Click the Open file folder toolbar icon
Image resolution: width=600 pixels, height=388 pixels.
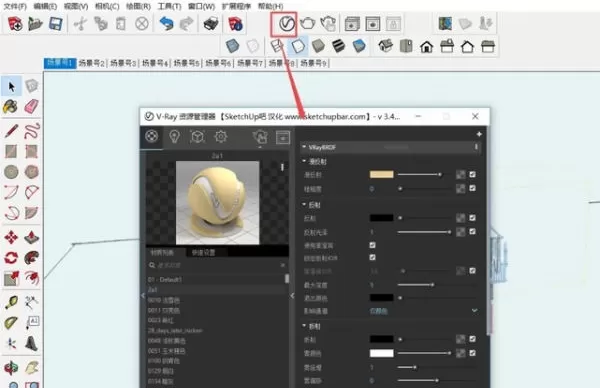pyautogui.click(x=35, y=24)
